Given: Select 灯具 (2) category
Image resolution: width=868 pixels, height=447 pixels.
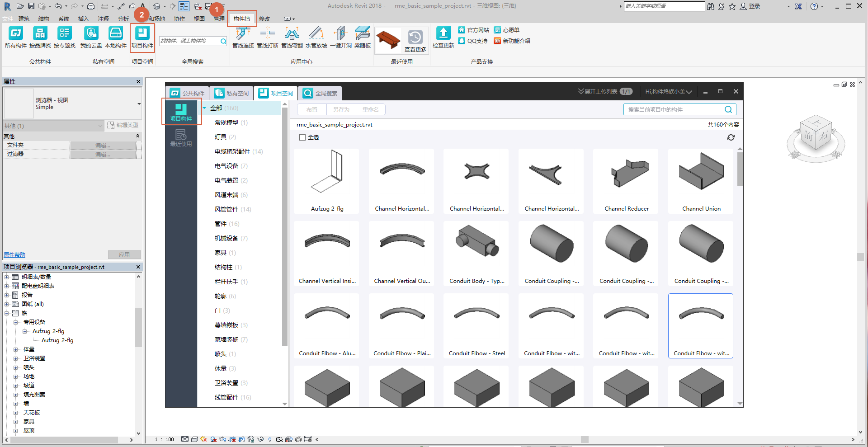Looking at the screenshot, I should [x=225, y=137].
